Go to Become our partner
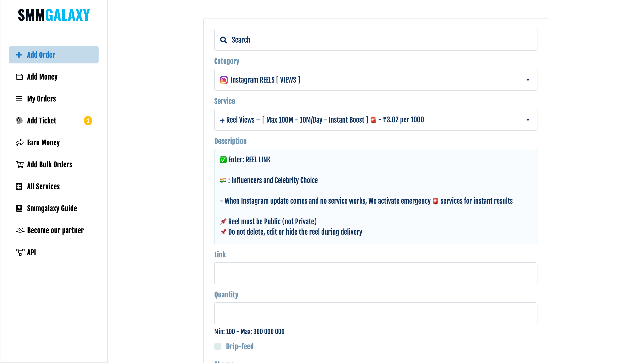 click(55, 230)
